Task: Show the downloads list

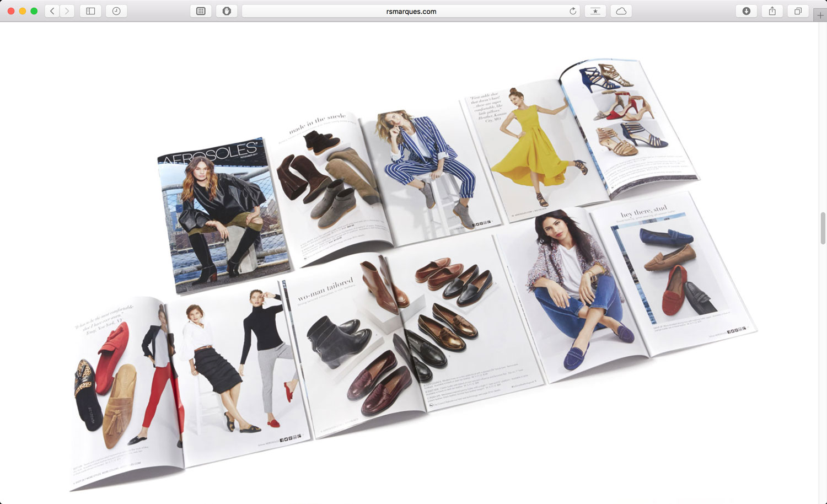Action: [x=747, y=11]
